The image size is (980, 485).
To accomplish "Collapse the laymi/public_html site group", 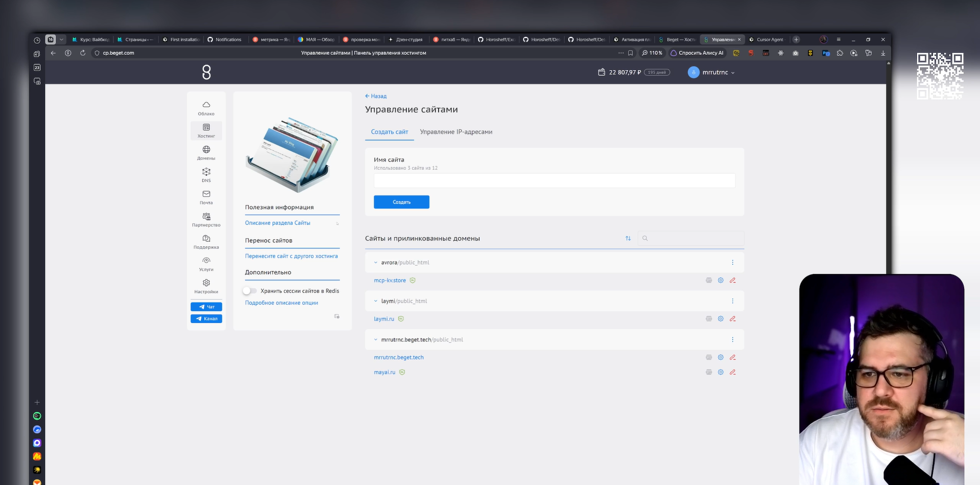I will pyautogui.click(x=375, y=301).
